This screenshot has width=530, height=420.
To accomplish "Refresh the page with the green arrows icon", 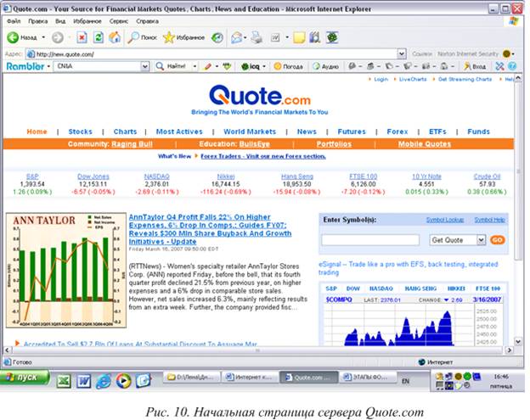I will pyautogui.click(x=98, y=37).
